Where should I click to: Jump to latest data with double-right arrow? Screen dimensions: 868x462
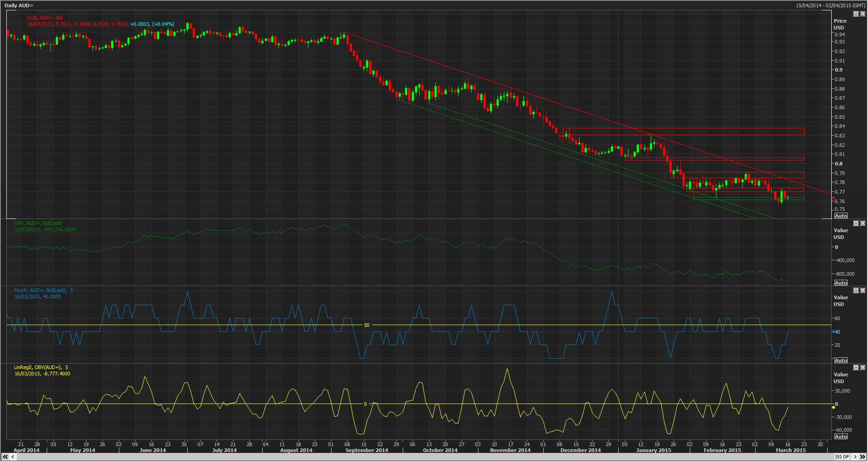(x=863, y=457)
